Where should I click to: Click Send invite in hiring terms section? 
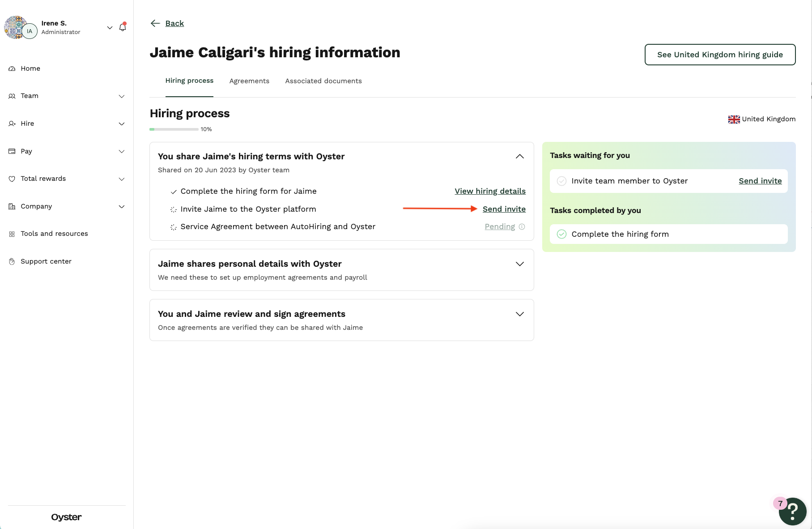tap(504, 209)
